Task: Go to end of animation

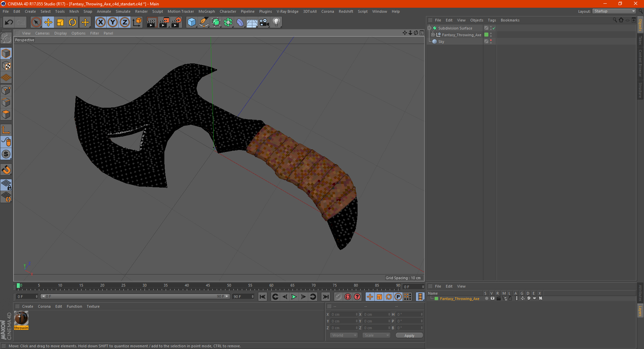Action: [325, 297]
